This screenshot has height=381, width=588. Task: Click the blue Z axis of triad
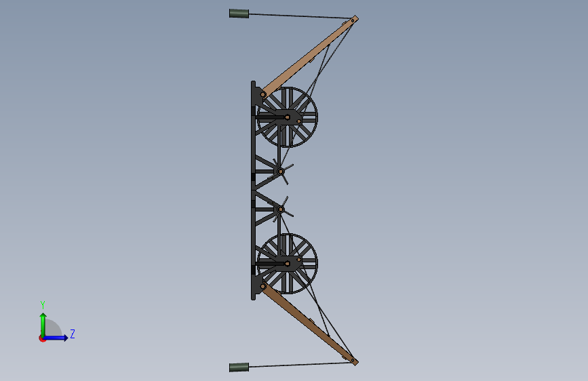56,338
